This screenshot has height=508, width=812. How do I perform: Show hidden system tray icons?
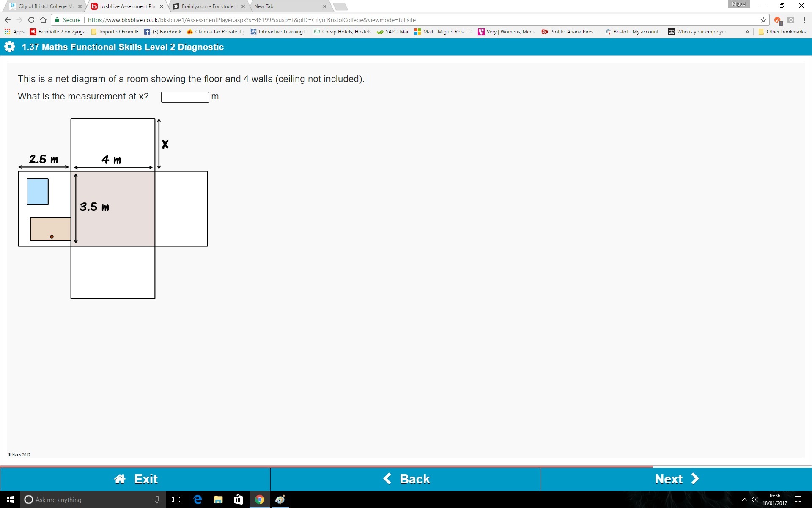pos(744,500)
